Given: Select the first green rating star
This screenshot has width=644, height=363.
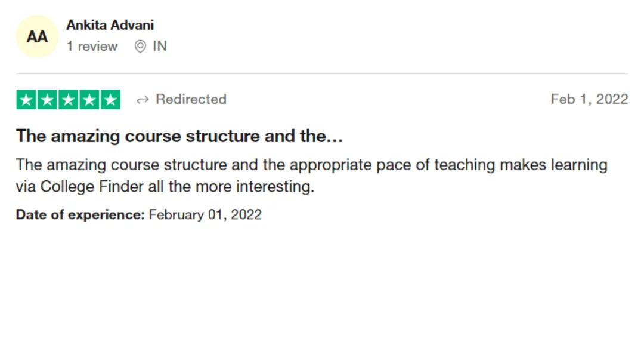Looking at the screenshot, I should coord(26,100).
